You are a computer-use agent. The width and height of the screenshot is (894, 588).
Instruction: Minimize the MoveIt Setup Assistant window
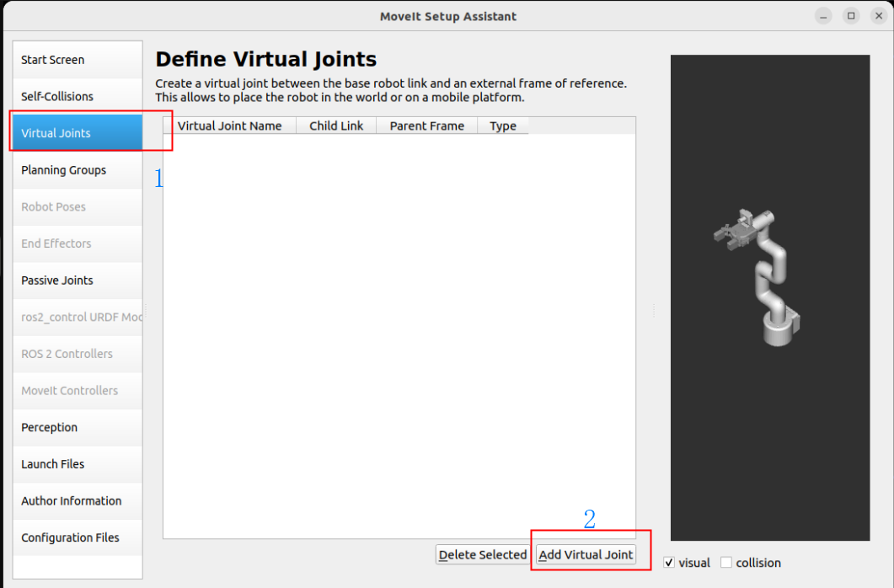[822, 16]
